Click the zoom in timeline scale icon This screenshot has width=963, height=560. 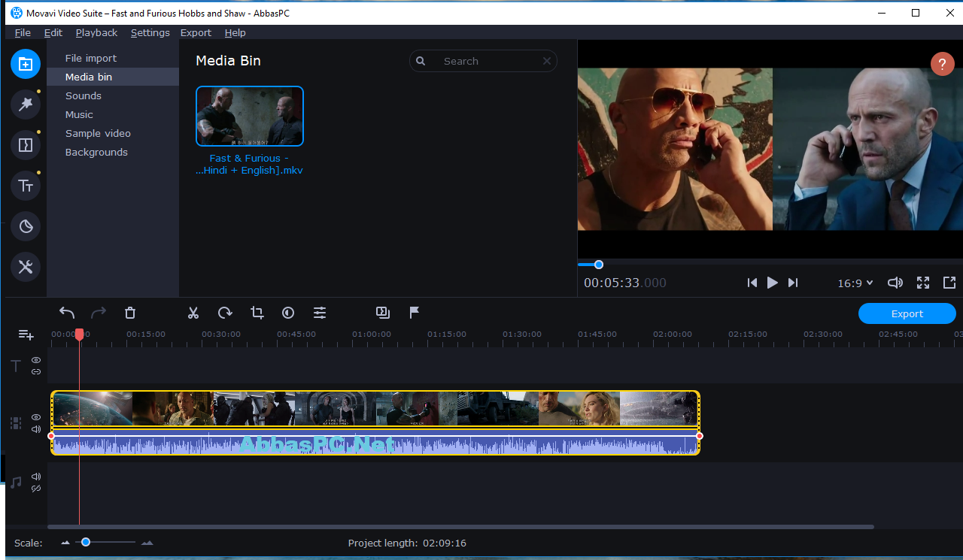(147, 543)
